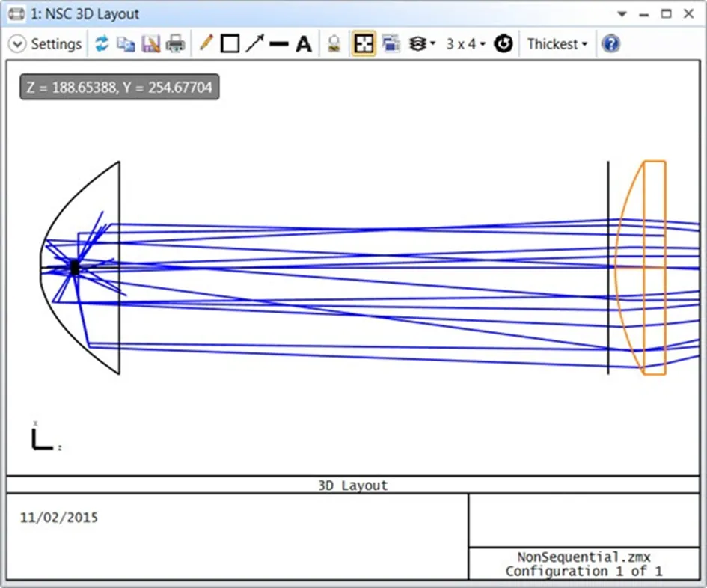Toggle the highlighted zoom-to-fit frame icon
This screenshot has width=707, height=588.
(x=364, y=44)
